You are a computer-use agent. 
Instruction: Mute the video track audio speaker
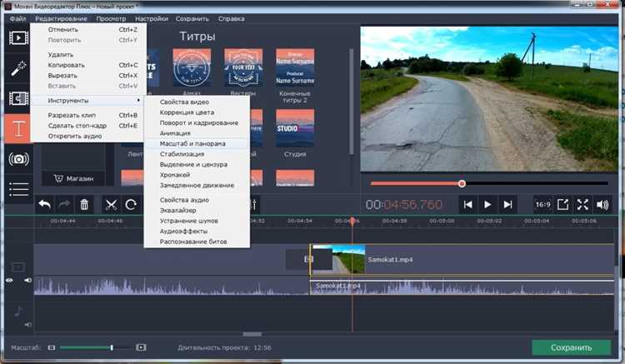pyautogui.click(x=27, y=281)
